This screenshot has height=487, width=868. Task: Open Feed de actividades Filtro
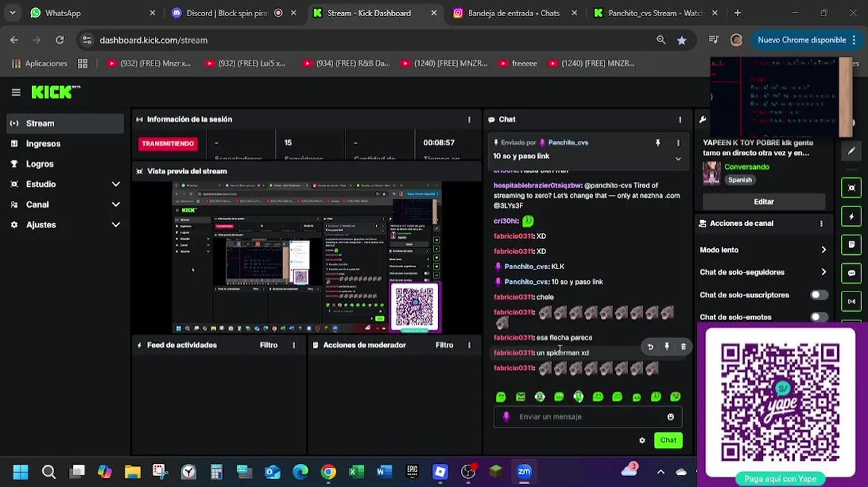click(268, 345)
